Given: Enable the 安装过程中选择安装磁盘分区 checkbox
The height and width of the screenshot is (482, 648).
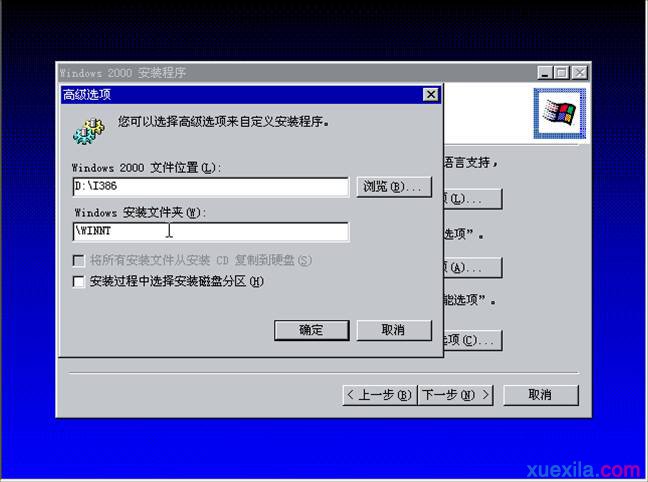Looking at the screenshot, I should (79, 282).
